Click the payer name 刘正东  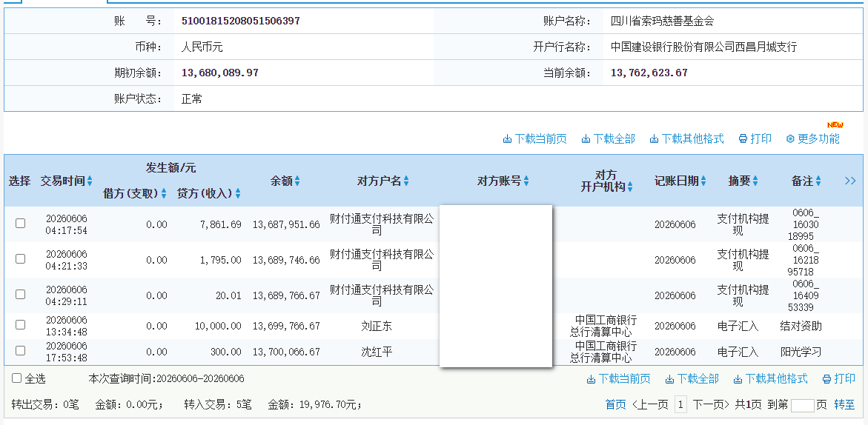(377, 326)
